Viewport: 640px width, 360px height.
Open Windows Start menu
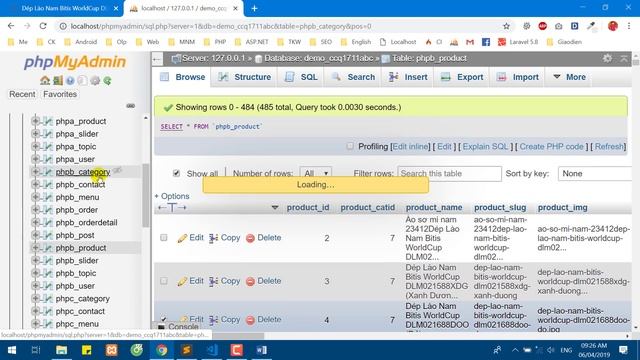pyautogui.click(x=11, y=350)
